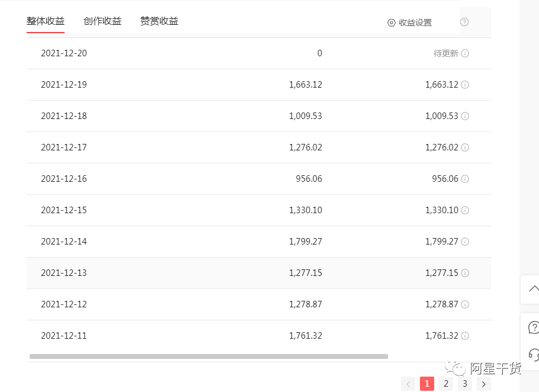Click the previous page arrow
The width and height of the screenshot is (539, 392).
[x=408, y=384]
